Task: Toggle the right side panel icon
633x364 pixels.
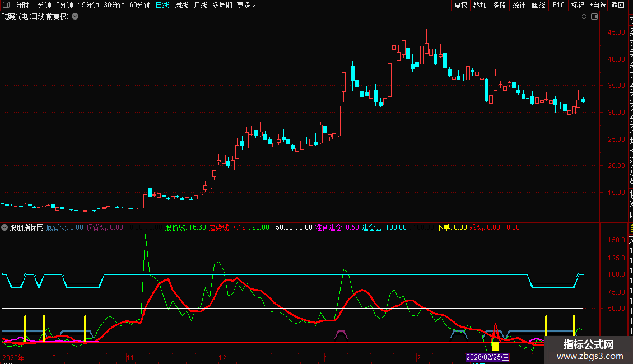Action: click(594, 17)
